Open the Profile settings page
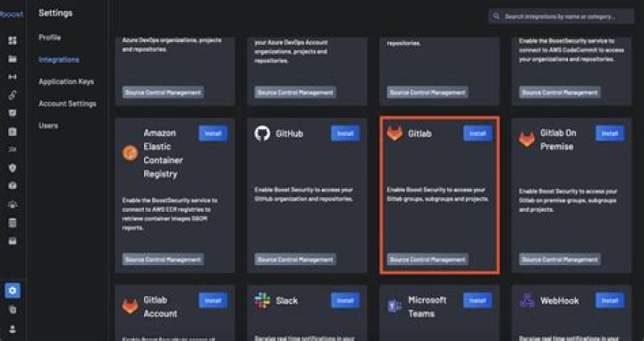The height and width of the screenshot is (341, 644). tap(50, 38)
